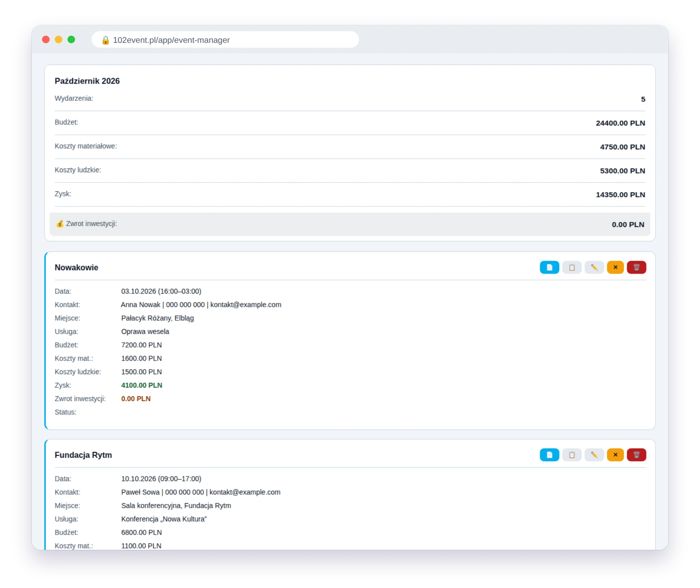Click the Fundacja Rytm event title
Viewport: 700px width, 588px height.
click(83, 455)
